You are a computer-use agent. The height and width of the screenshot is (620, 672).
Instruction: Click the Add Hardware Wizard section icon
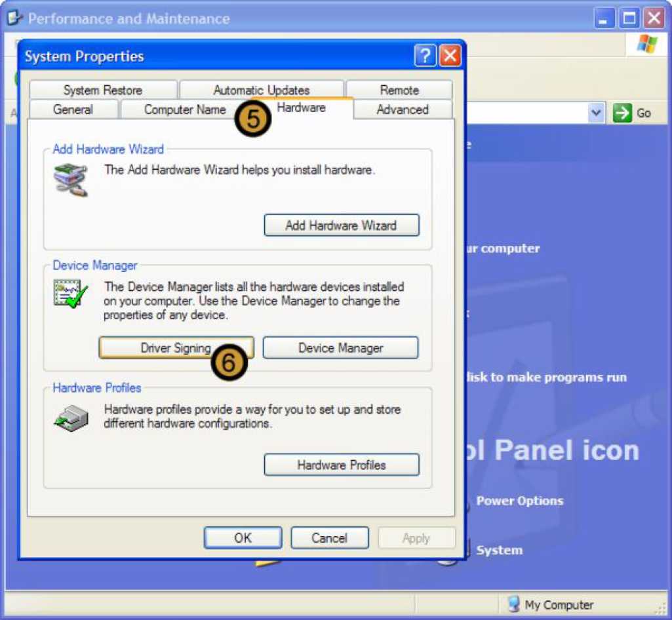[71, 180]
